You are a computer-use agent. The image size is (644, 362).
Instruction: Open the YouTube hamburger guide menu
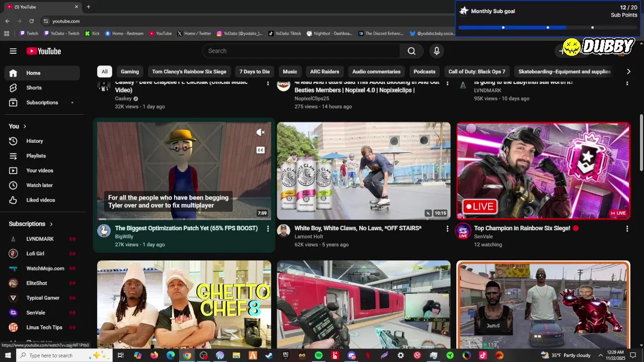click(x=13, y=51)
